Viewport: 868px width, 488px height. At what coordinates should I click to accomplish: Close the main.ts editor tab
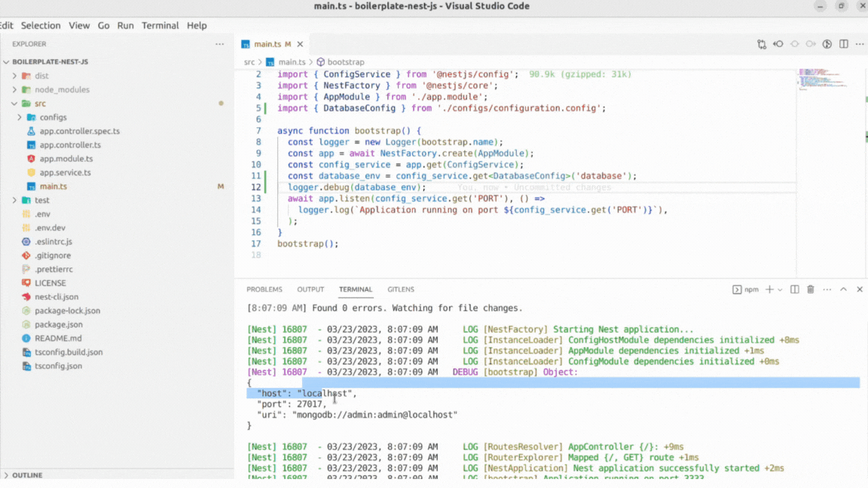pyautogui.click(x=300, y=44)
